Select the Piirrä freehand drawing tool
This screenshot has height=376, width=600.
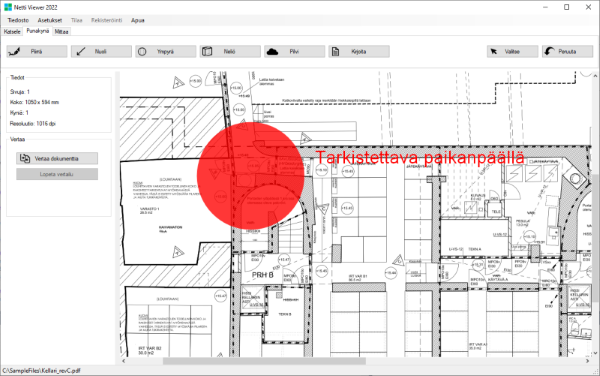tap(37, 51)
